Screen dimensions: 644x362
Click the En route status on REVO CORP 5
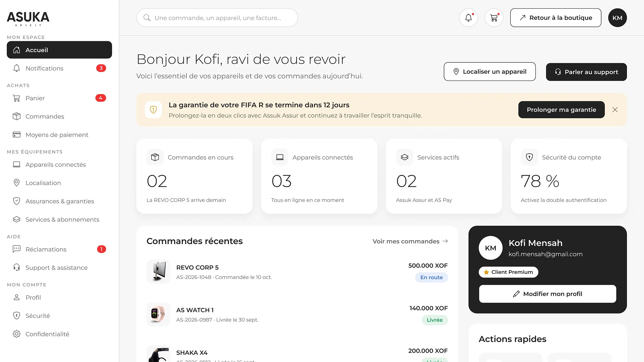tap(431, 277)
